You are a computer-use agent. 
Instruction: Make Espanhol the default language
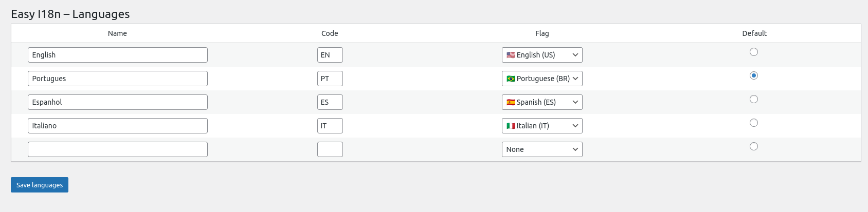tap(754, 99)
